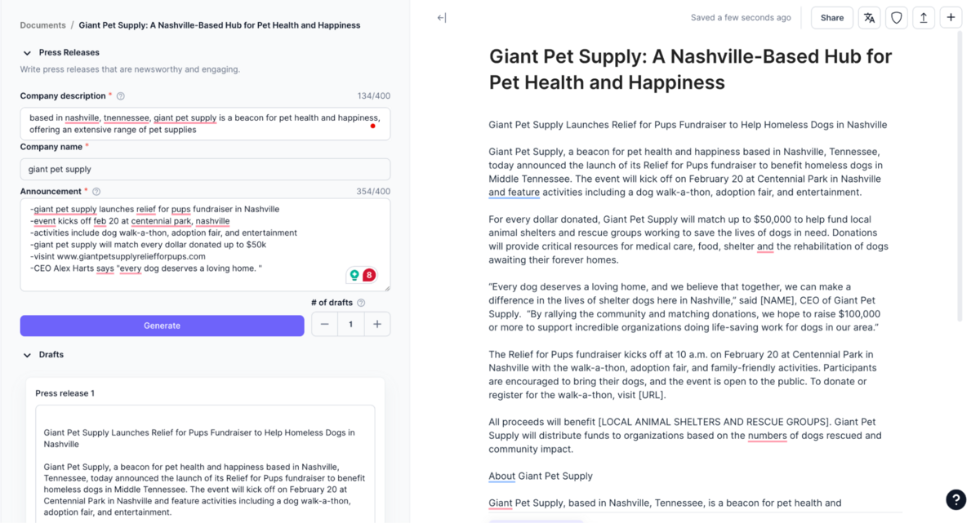
Task: Decrease the number of drafts
Action: tap(324, 323)
